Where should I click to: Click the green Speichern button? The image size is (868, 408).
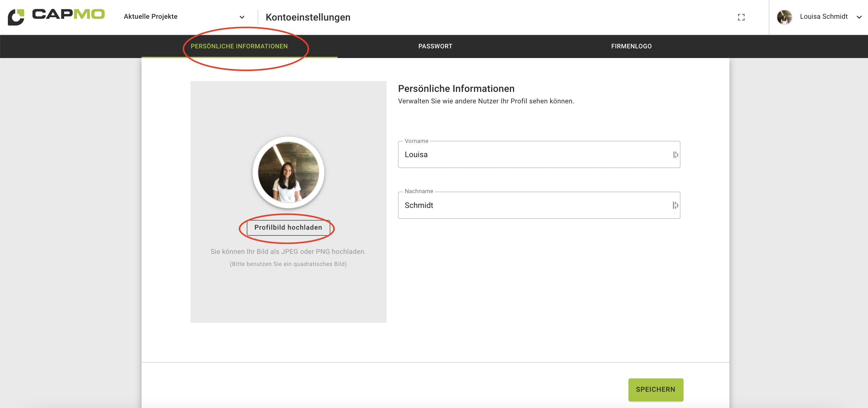(x=655, y=390)
